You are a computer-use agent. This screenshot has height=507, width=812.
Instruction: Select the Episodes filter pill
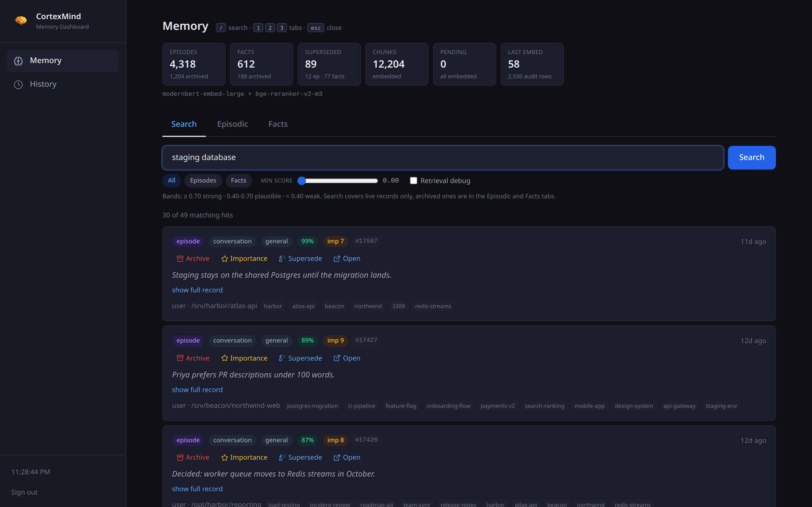203,180
